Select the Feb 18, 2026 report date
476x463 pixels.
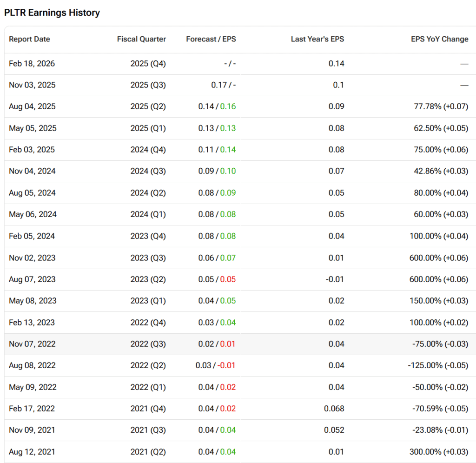[x=32, y=64]
